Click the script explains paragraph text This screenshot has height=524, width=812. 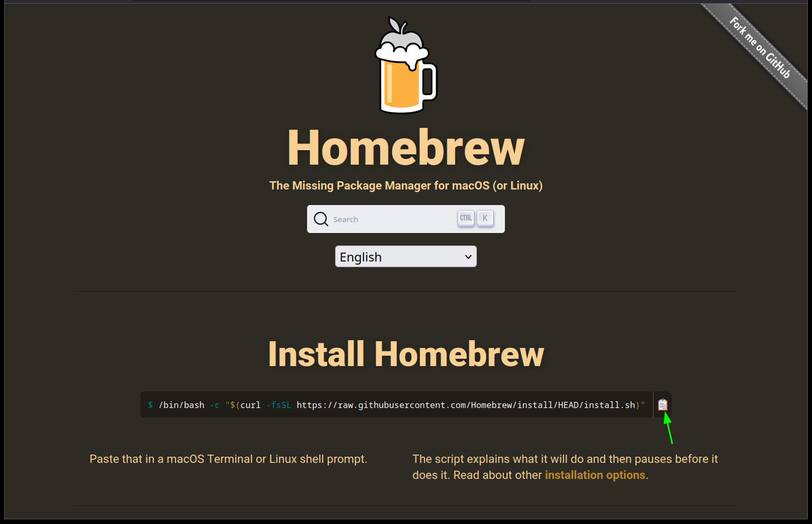pos(564,459)
